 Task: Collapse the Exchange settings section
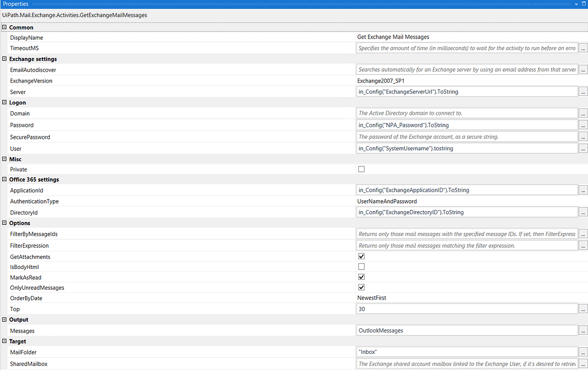tap(5, 59)
